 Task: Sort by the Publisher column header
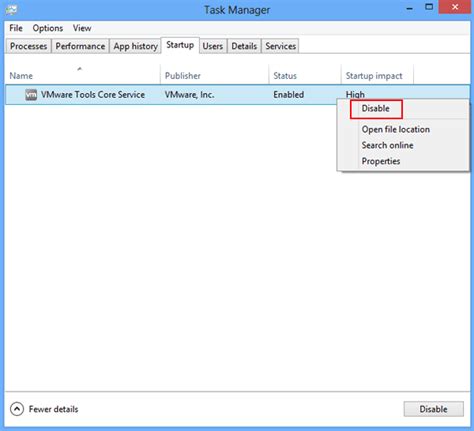point(214,76)
